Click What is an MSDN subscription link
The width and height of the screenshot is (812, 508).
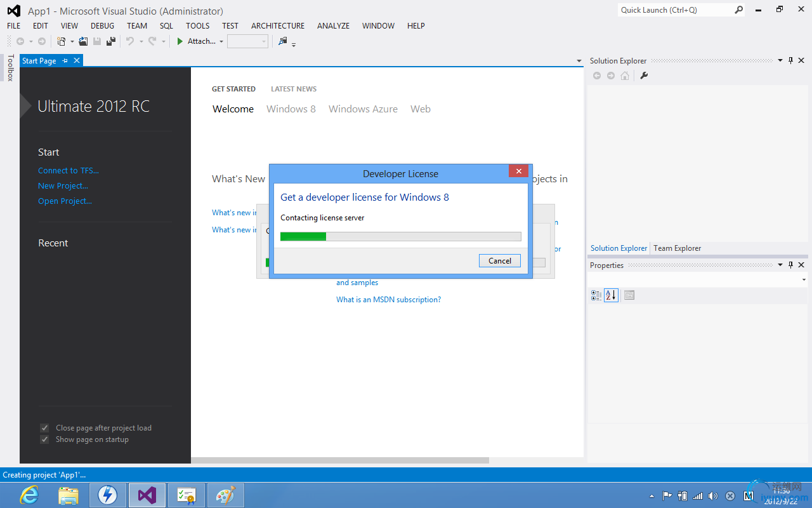tap(388, 300)
